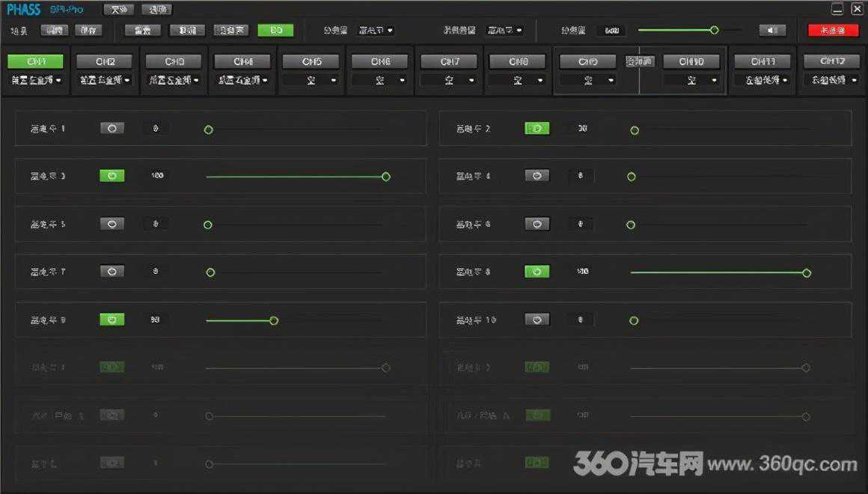Click the speaker mute icon near master volume
The image size is (868, 494).
point(772,31)
